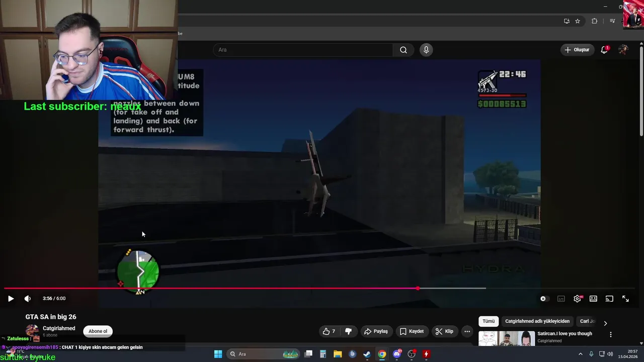Cast the video to a TV

[x=609, y=299]
